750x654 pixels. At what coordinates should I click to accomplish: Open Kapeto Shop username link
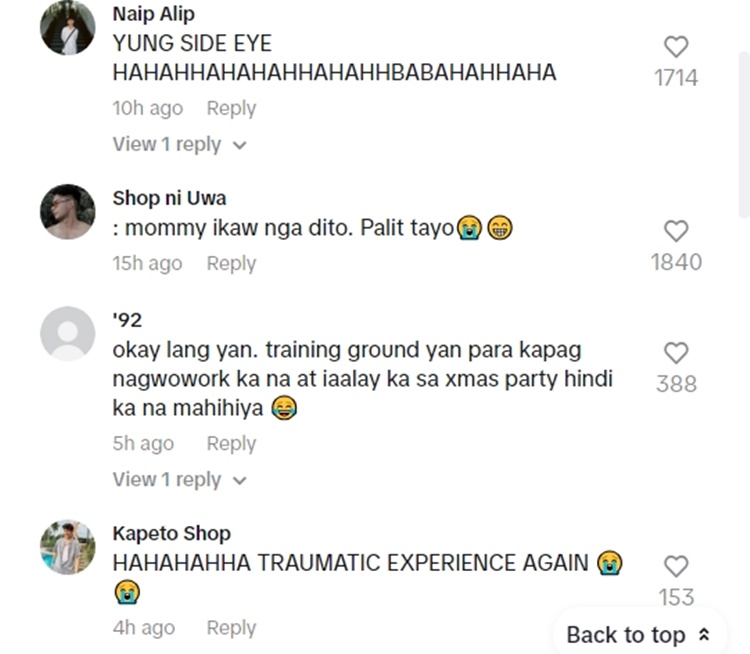(172, 533)
